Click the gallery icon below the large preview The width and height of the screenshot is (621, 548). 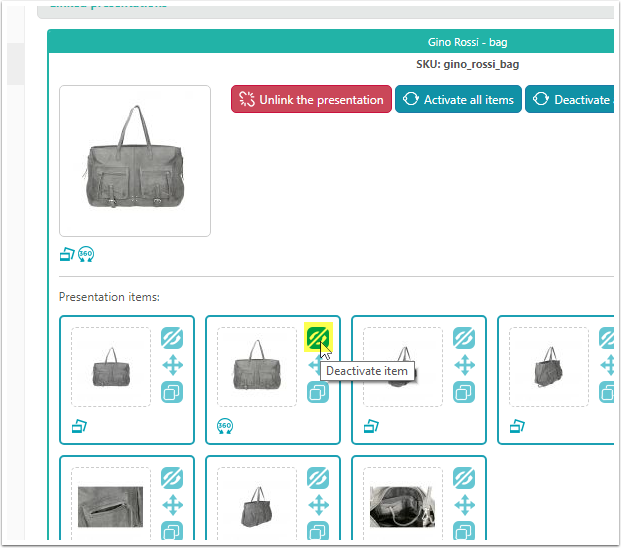pos(67,254)
